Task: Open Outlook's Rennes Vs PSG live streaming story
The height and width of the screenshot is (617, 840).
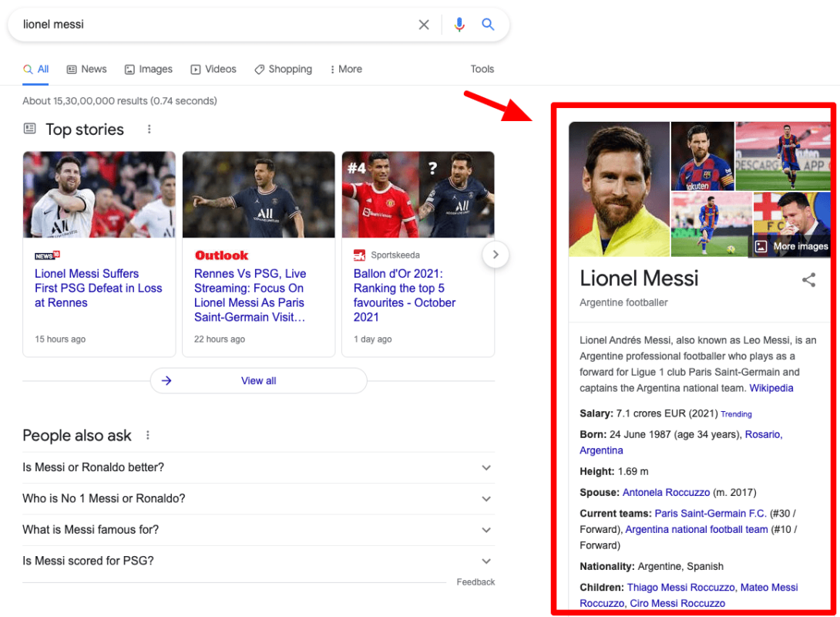Action: click(x=250, y=295)
